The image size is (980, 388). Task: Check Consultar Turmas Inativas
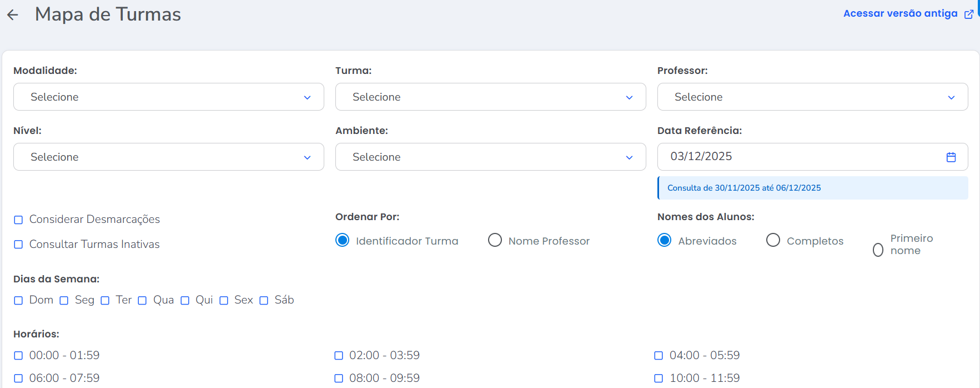click(x=18, y=245)
